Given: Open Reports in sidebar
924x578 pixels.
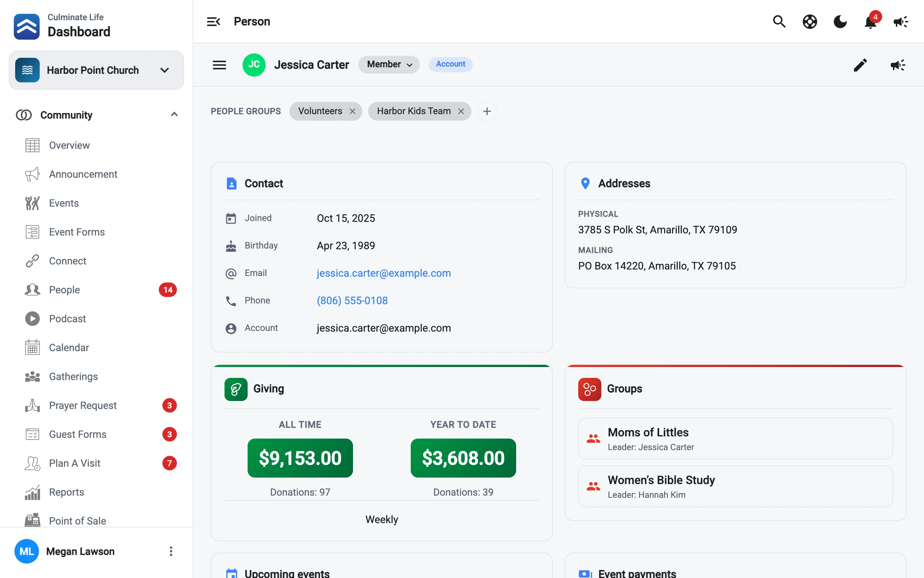Looking at the screenshot, I should [96, 492].
